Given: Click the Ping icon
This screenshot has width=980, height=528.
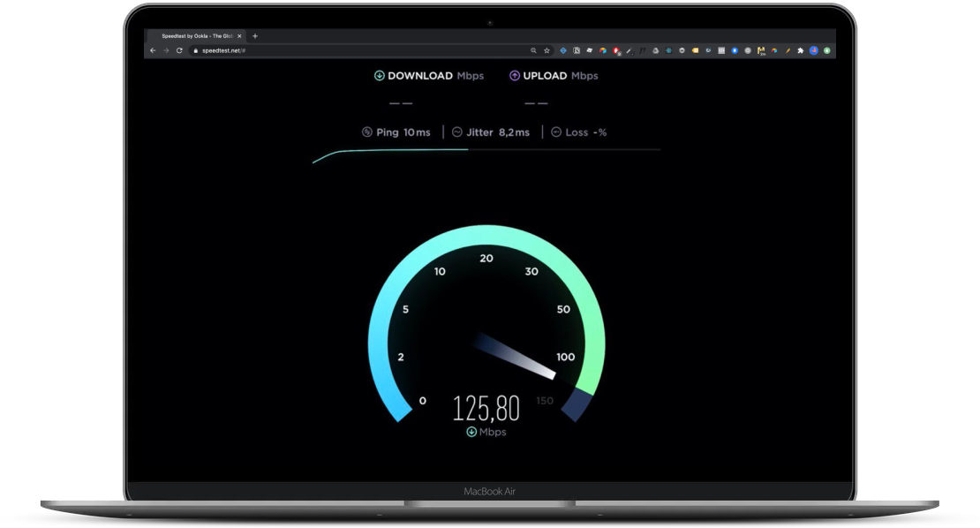Looking at the screenshot, I should [367, 132].
